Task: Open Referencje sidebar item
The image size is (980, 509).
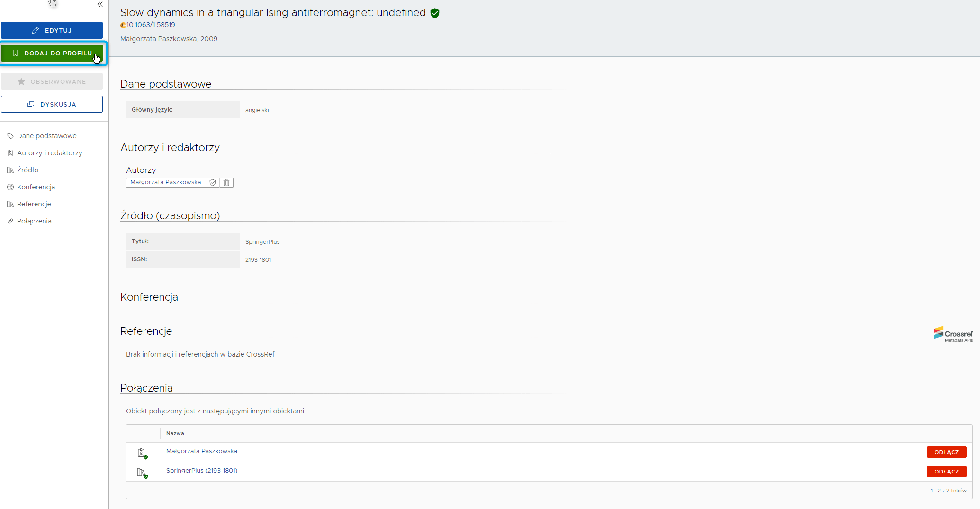Action: click(34, 204)
